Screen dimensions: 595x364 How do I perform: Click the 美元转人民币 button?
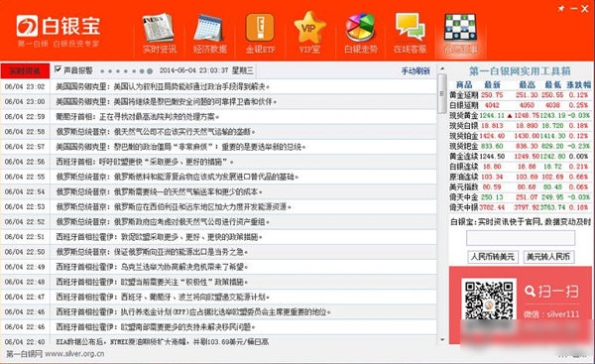point(548,257)
